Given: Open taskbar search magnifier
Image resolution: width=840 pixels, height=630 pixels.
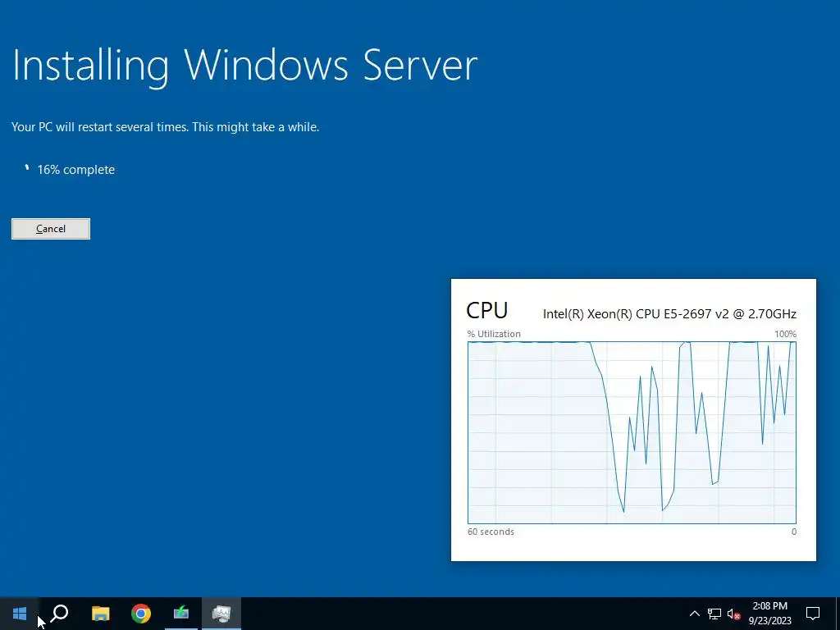Looking at the screenshot, I should [x=59, y=614].
